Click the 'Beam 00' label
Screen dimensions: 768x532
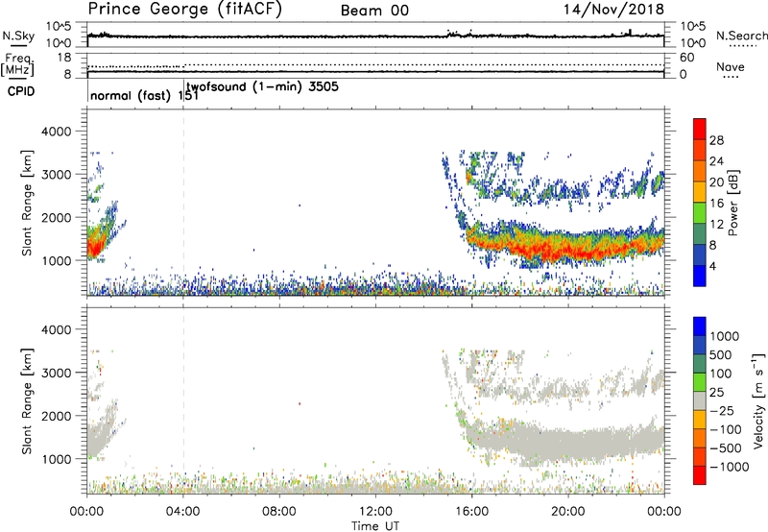click(374, 11)
